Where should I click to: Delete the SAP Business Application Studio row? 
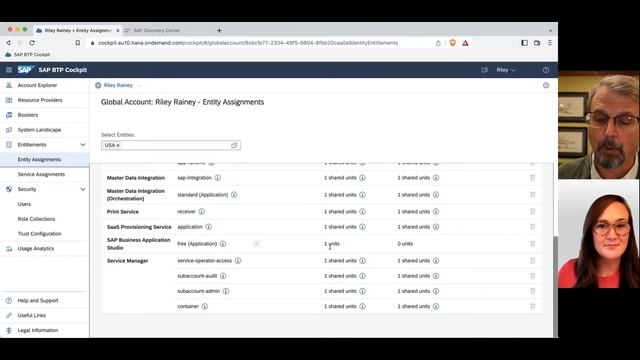(x=532, y=244)
